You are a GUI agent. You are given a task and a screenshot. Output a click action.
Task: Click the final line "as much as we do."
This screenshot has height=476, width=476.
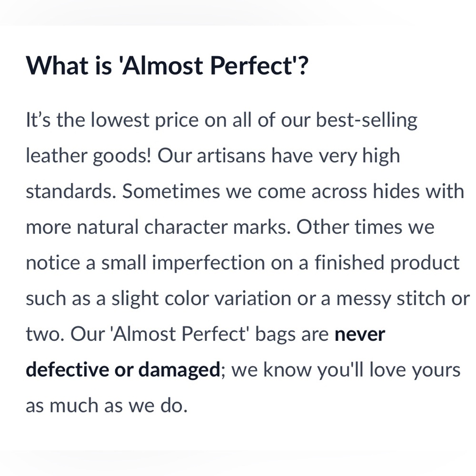pos(107,406)
